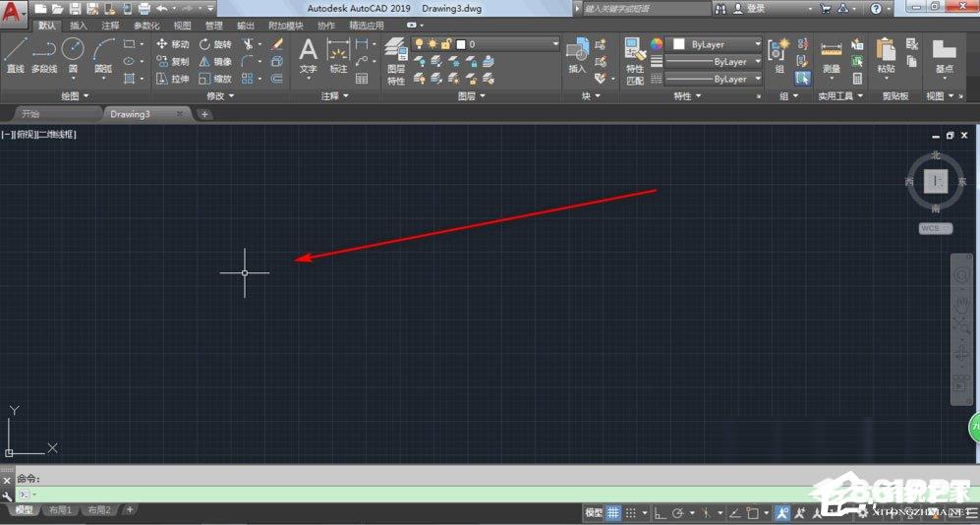The height and width of the screenshot is (525, 980).
Task: Click the Trim scissors icon
Action: (x=248, y=43)
